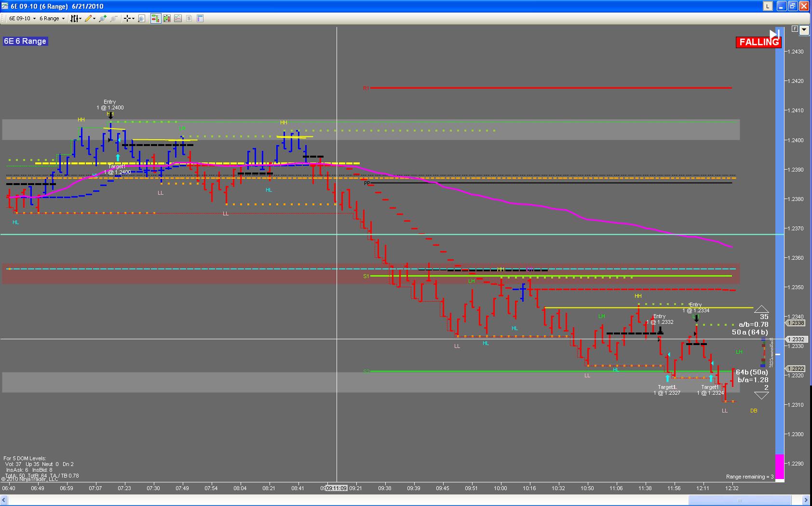Click the b/a=1.28 ratio text
Screen dimensions: 812x506
[x=753, y=380]
